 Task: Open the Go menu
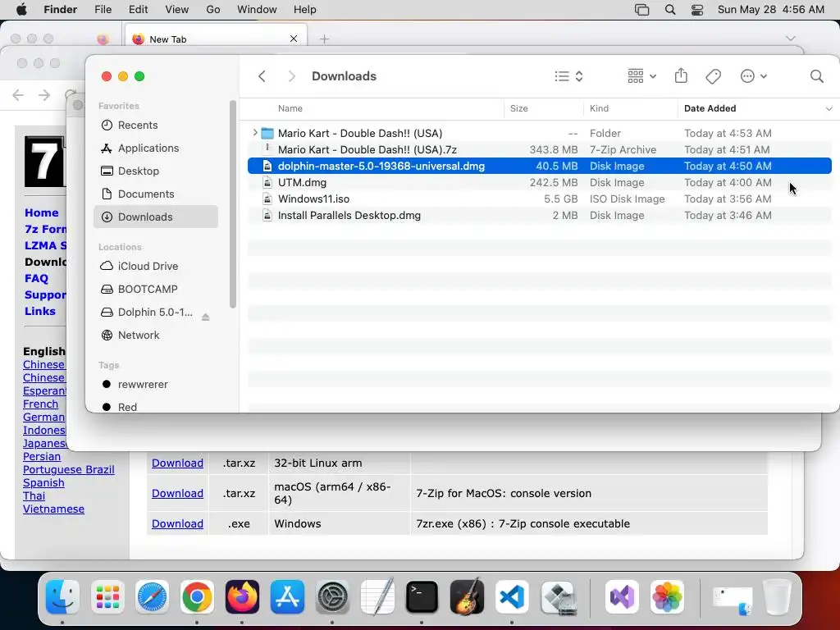pos(212,10)
